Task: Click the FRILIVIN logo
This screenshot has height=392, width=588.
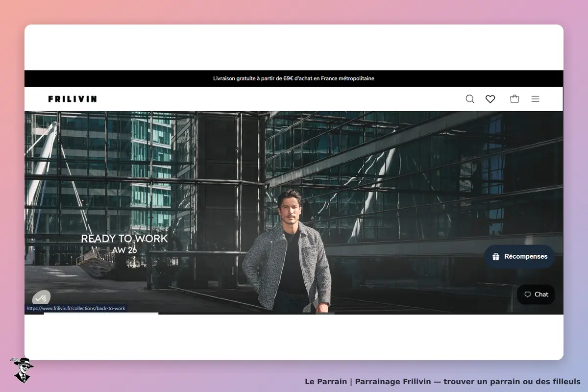Action: click(x=73, y=99)
